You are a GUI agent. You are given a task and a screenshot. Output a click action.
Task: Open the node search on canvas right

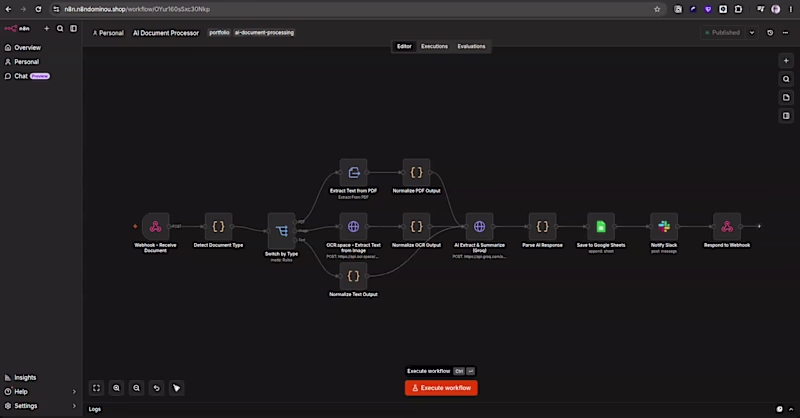tap(786, 79)
